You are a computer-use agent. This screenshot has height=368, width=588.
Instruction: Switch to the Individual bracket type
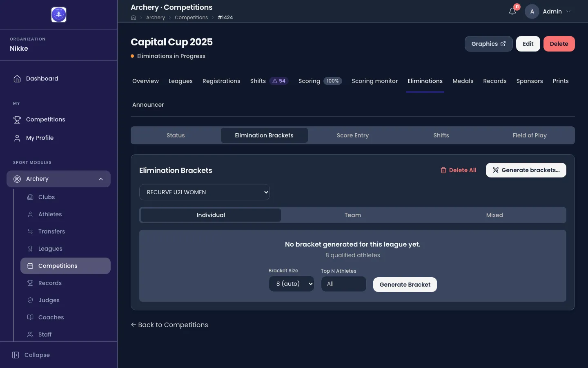211,215
